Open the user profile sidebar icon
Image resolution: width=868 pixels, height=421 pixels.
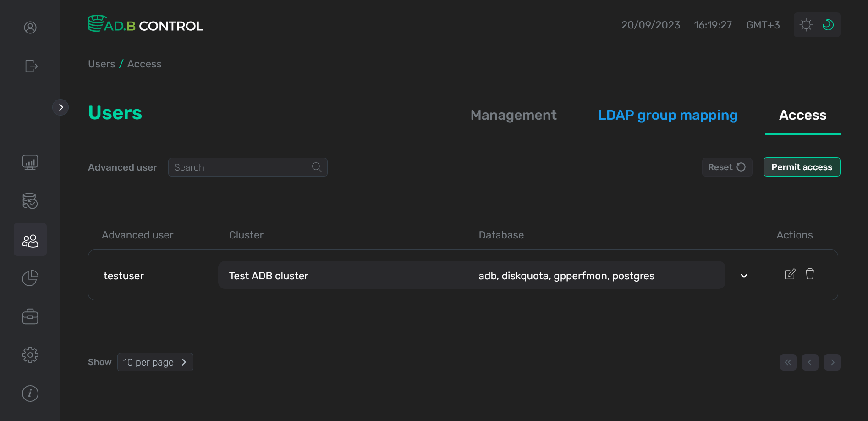pyautogui.click(x=30, y=28)
